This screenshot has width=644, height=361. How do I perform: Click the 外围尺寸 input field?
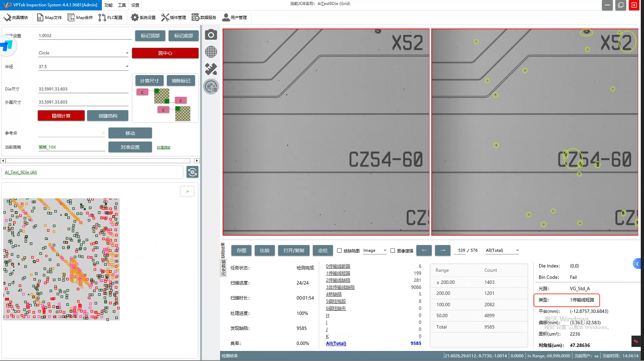click(83, 102)
